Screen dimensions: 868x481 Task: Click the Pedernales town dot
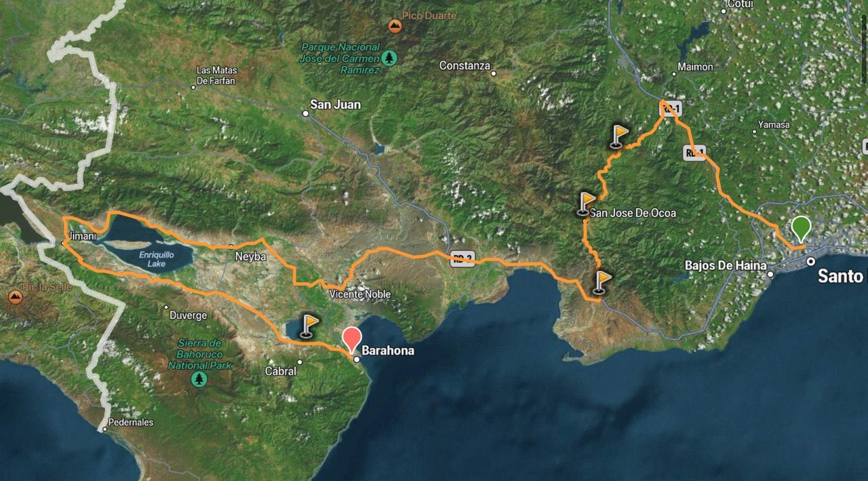pos(104,429)
